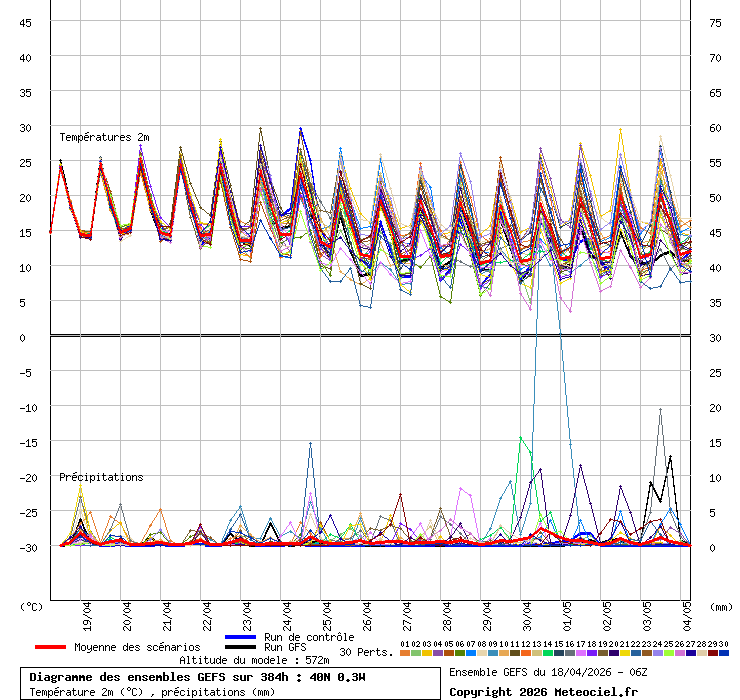Click the Précipitations chart label
Image resolution: width=740 pixels, height=700 pixels.
pyautogui.click(x=101, y=477)
